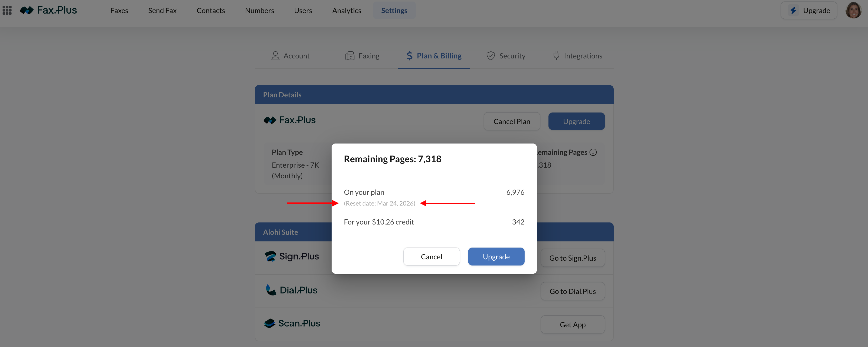Click the Sign.Plus logo icon
This screenshot has height=347, width=868.
[270, 257]
